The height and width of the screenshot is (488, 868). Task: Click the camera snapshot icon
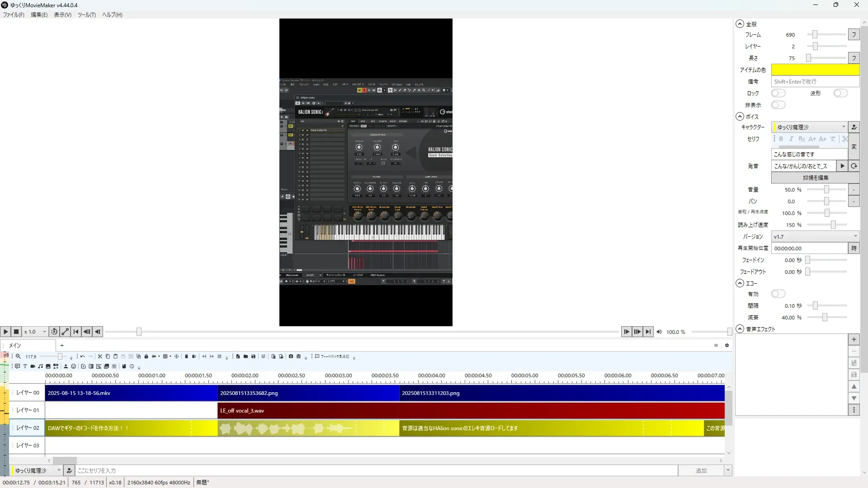tap(291, 357)
